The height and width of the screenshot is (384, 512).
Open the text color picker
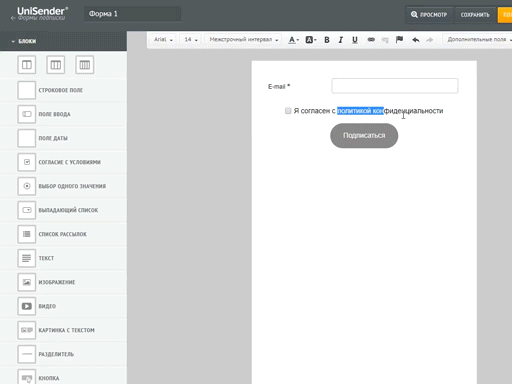(x=293, y=40)
